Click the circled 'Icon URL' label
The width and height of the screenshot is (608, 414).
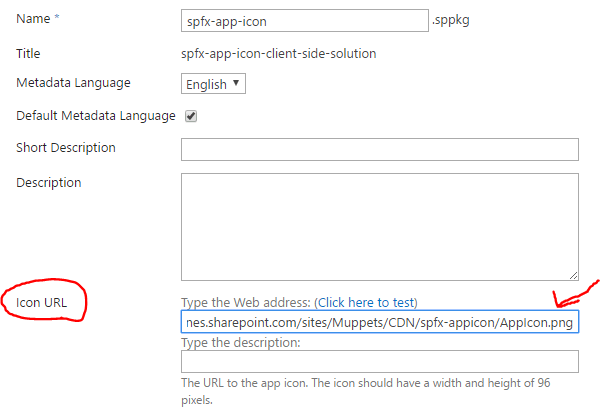coord(44,300)
